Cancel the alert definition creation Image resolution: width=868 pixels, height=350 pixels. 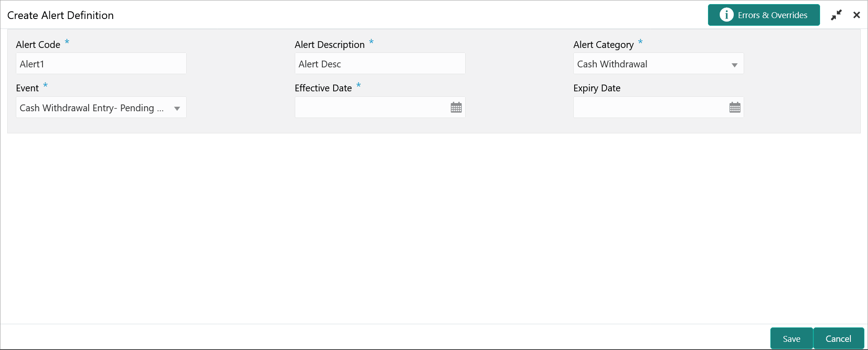839,339
